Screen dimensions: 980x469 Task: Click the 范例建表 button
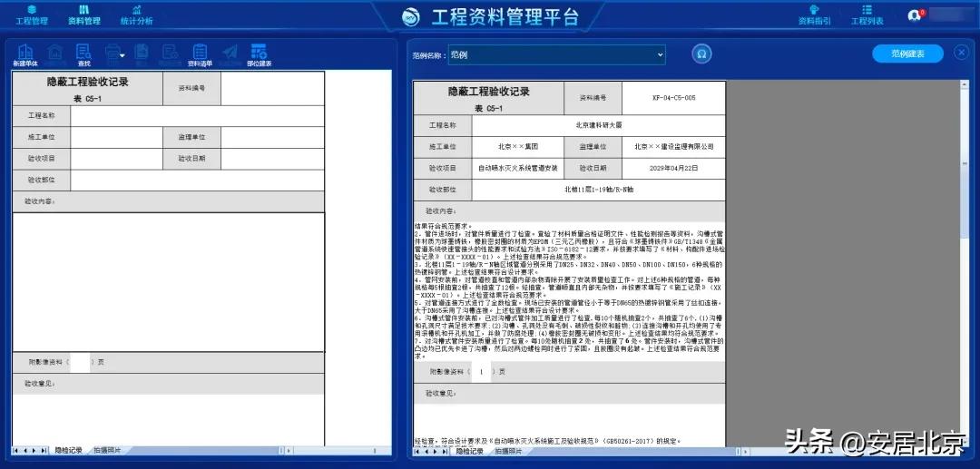pyautogui.click(x=907, y=54)
